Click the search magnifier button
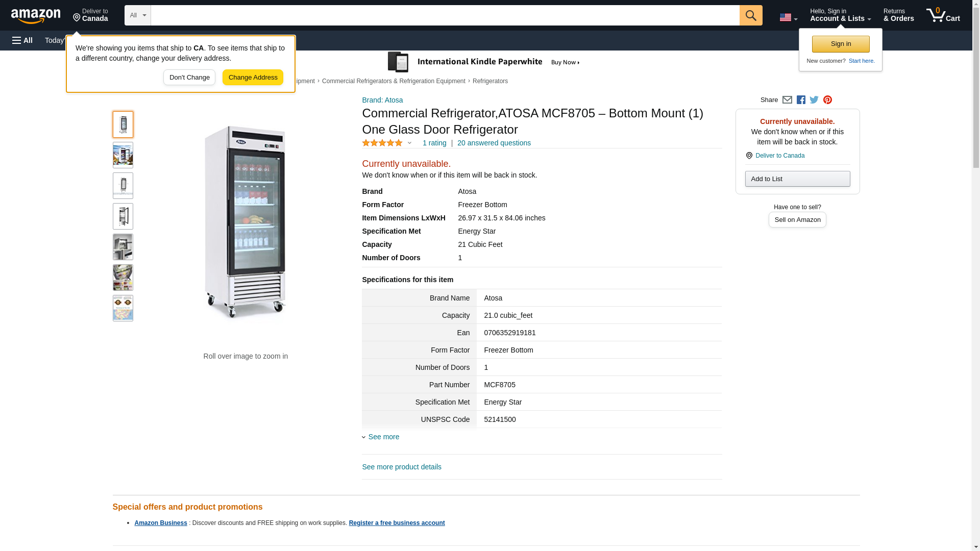 (750, 15)
